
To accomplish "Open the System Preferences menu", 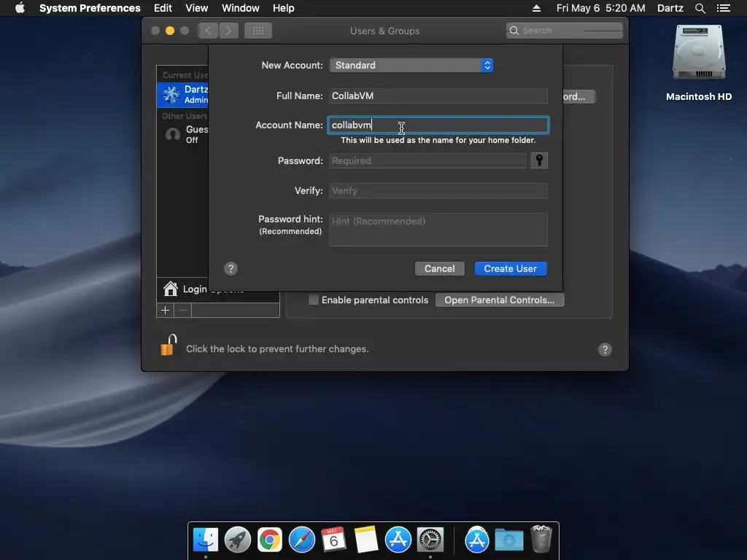I will (x=90, y=8).
